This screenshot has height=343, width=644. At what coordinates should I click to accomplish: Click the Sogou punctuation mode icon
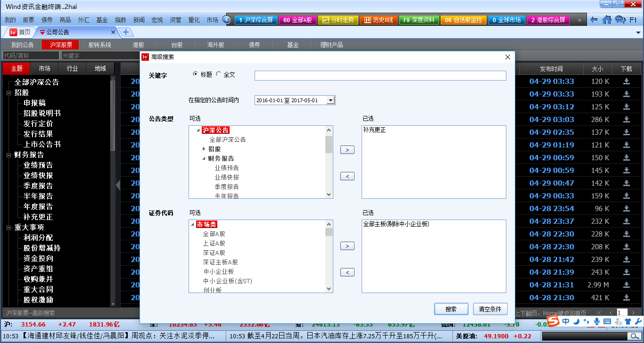(586, 322)
